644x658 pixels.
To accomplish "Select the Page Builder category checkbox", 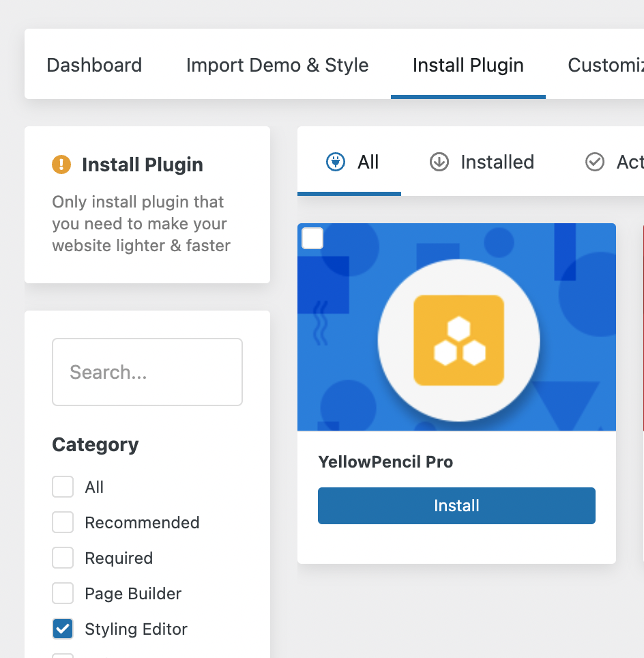I will [63, 593].
